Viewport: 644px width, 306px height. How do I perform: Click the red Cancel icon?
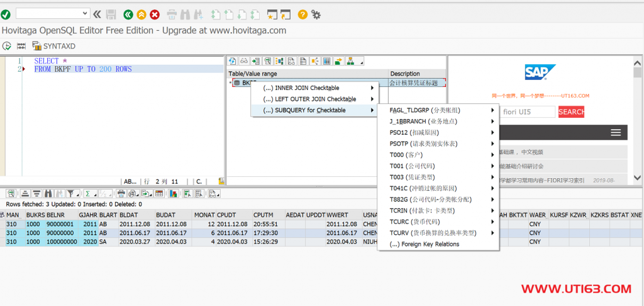coord(155,15)
